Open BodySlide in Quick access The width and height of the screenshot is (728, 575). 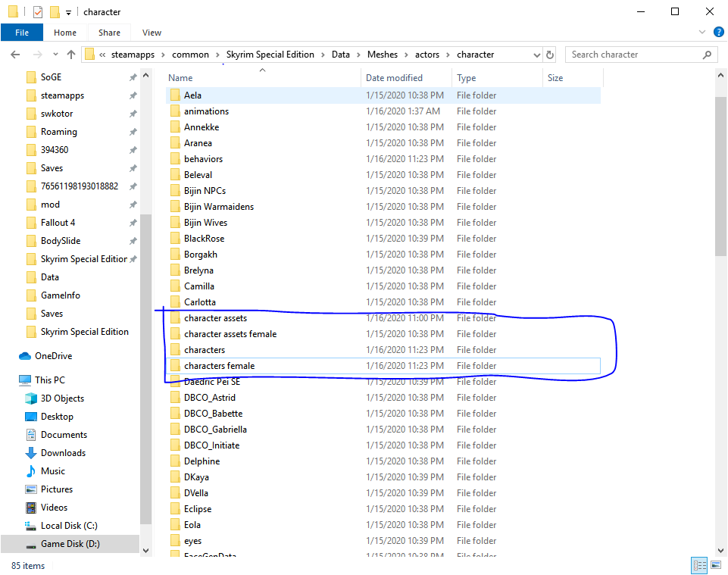click(x=61, y=241)
